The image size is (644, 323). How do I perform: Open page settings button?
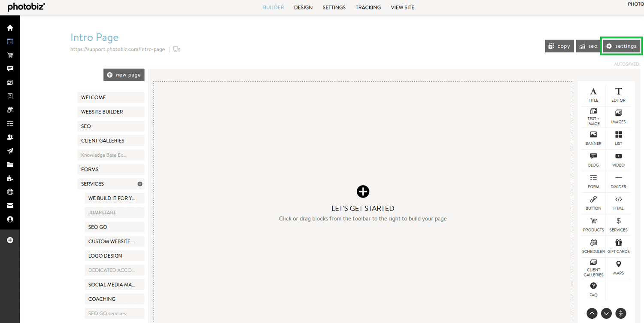(621, 46)
